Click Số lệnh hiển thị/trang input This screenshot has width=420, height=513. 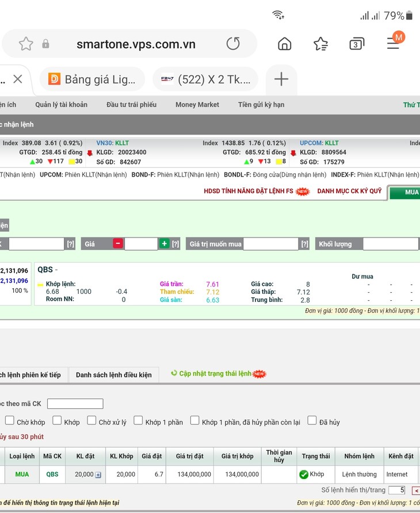(x=397, y=490)
